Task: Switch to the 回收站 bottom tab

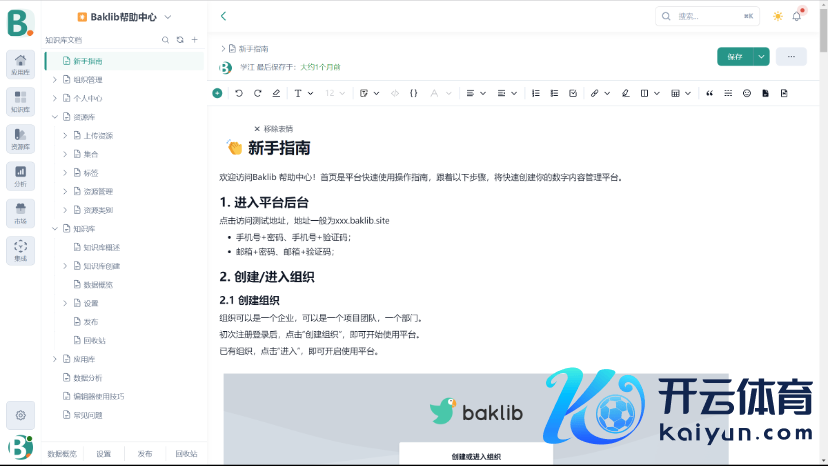Action: tap(186, 454)
